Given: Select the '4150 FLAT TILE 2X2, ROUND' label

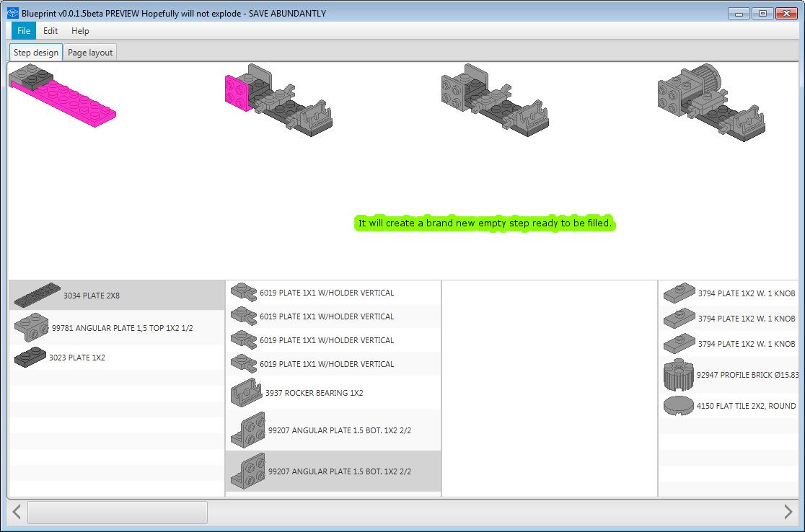Looking at the screenshot, I should coord(746,406).
